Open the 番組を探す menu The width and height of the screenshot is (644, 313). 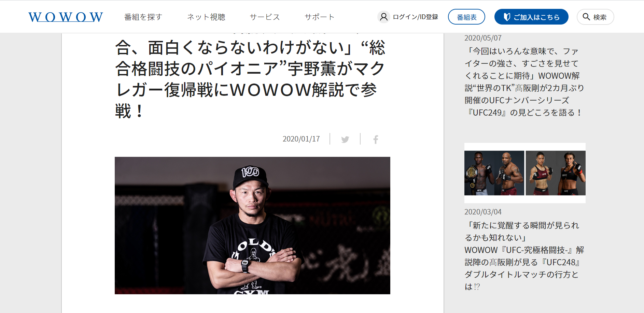point(143,17)
